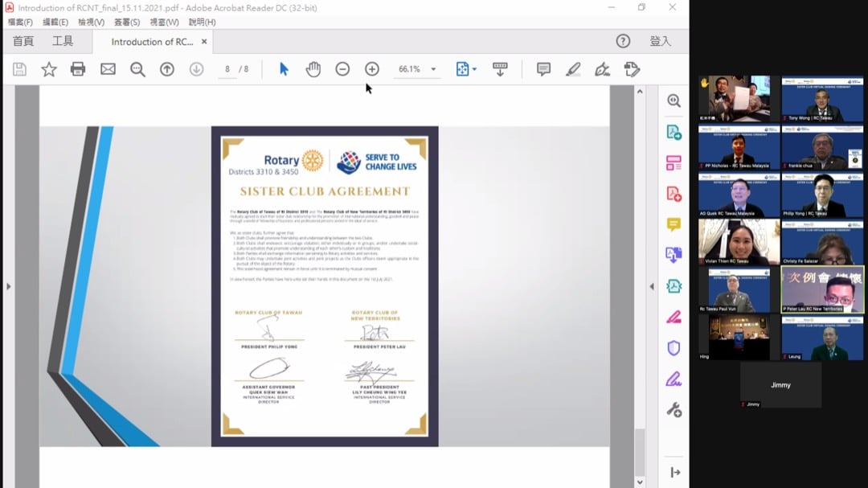The width and height of the screenshot is (868, 488).
Task: Select Tony Wong participant video
Action: coord(822,99)
